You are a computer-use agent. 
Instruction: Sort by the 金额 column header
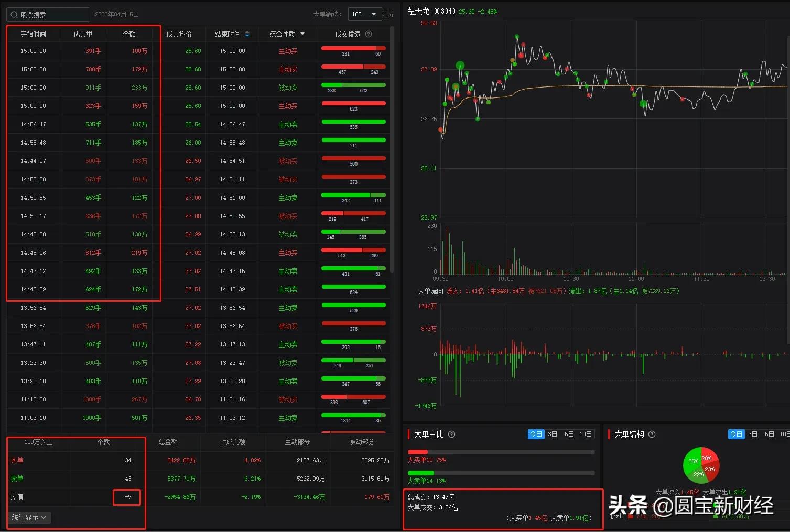tap(129, 34)
